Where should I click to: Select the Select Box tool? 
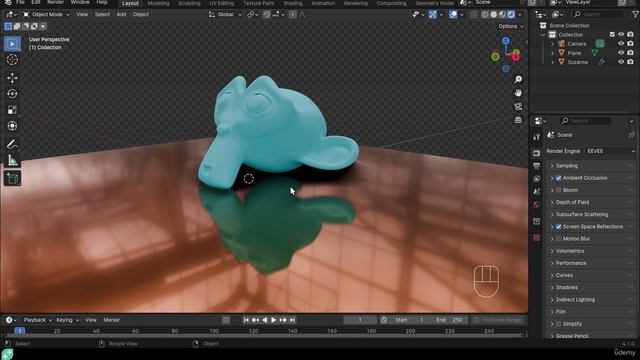point(12,44)
